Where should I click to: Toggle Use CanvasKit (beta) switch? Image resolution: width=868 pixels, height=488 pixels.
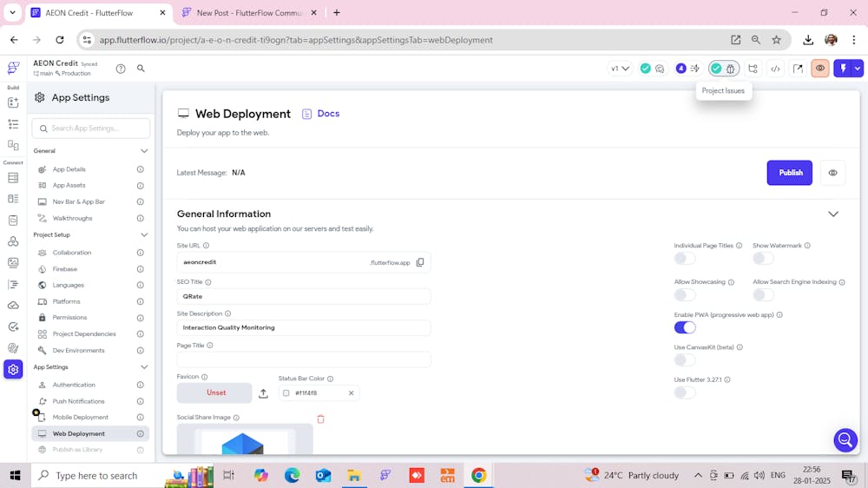pos(685,360)
